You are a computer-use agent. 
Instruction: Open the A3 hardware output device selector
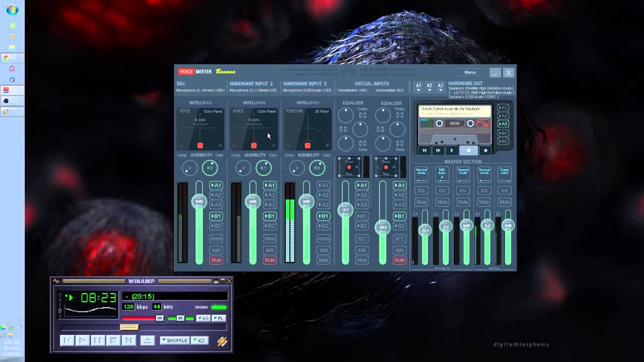coord(440,87)
